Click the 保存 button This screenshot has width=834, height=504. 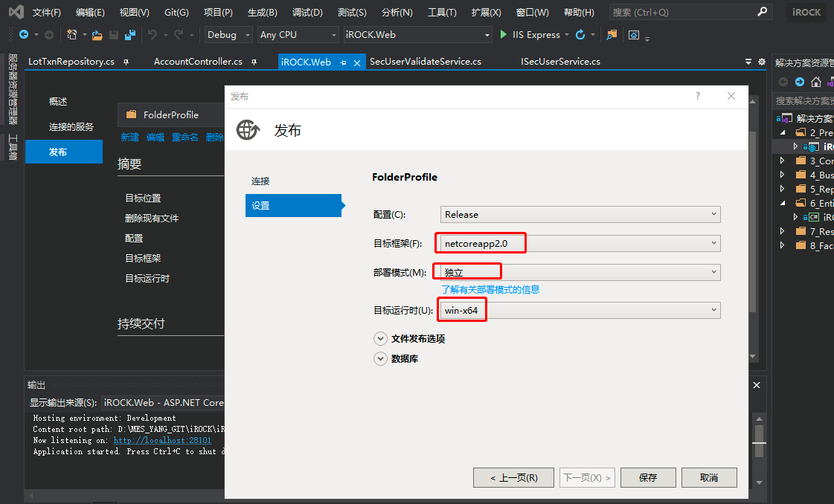click(x=648, y=477)
